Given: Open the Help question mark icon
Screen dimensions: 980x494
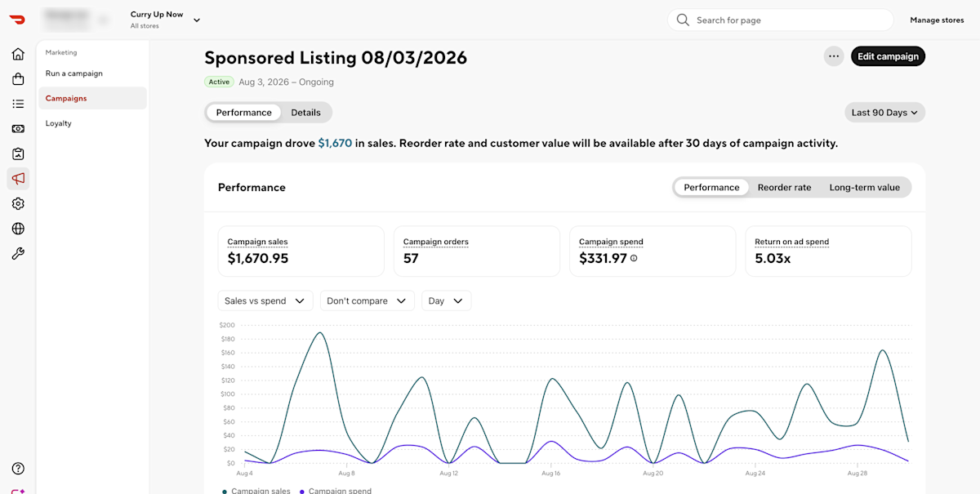Looking at the screenshot, I should point(18,469).
